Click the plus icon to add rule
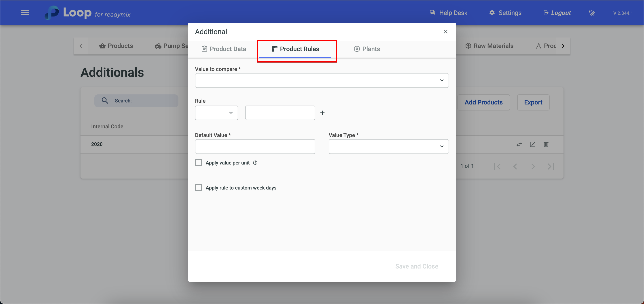The image size is (644, 304). pyautogui.click(x=322, y=113)
